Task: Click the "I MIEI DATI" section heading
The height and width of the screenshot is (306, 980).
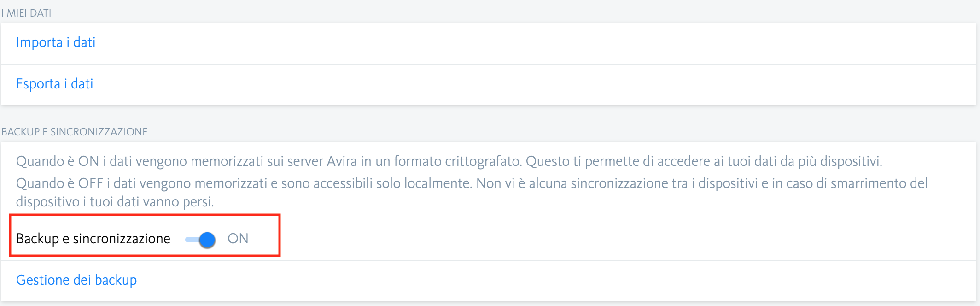Action: coord(26,13)
